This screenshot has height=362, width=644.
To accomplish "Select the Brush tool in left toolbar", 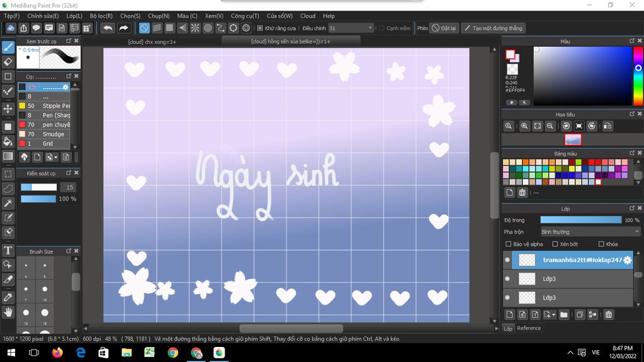I will point(8,47).
